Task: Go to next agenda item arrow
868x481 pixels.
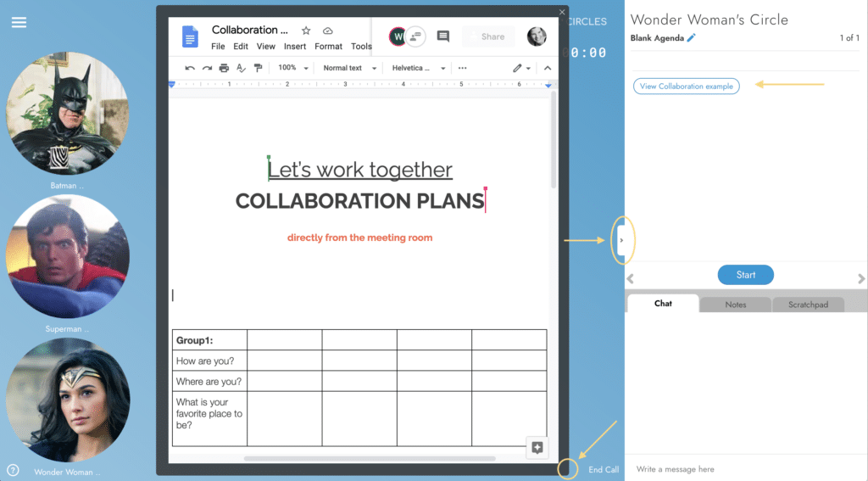Action: [x=861, y=278]
